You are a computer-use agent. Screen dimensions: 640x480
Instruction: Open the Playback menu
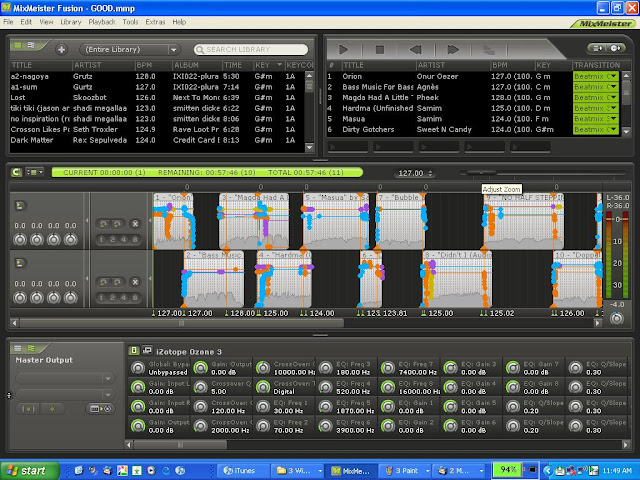tap(102, 22)
